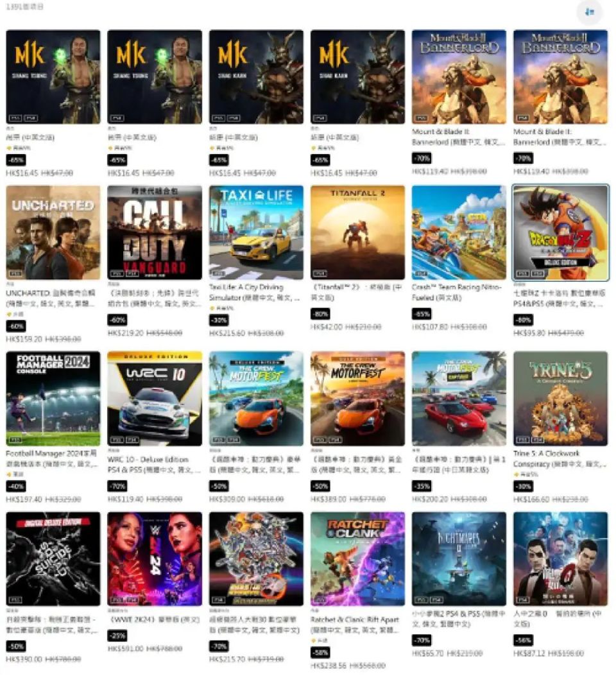Open the Ratchet & Clank Rift Apart cover
Image resolution: width=616 pixels, height=676 pixels.
click(357, 559)
